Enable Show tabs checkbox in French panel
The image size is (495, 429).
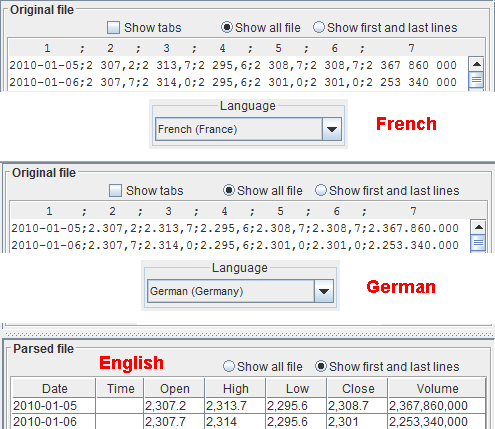pyautogui.click(x=113, y=28)
